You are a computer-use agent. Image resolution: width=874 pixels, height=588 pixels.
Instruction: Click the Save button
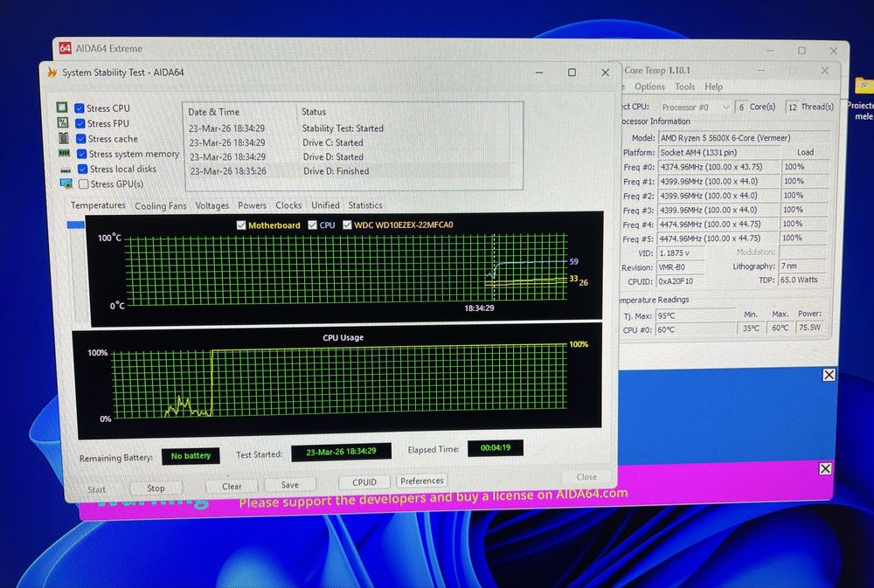(x=289, y=485)
